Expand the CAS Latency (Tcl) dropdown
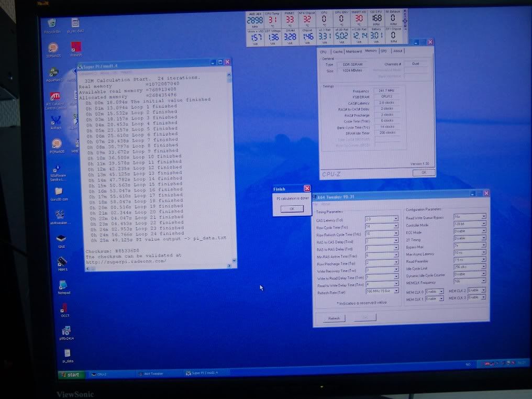Screen dimensions: 532x399 tap(396, 219)
